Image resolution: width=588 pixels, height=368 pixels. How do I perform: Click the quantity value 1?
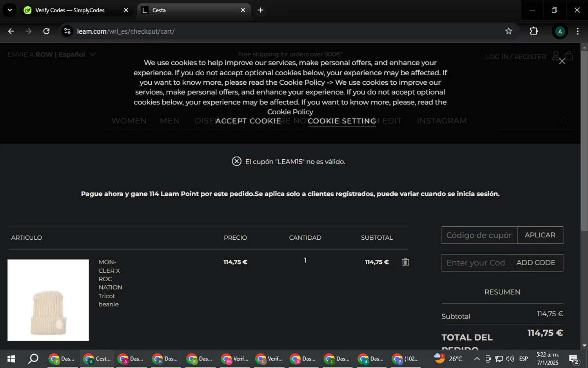[305, 261]
